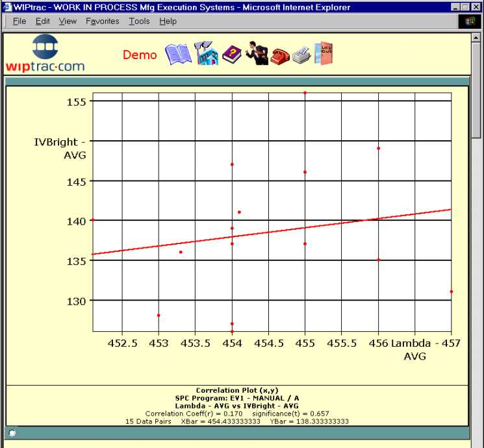Click the scrollbar up arrow
The image size is (484, 448).
[x=478, y=38]
